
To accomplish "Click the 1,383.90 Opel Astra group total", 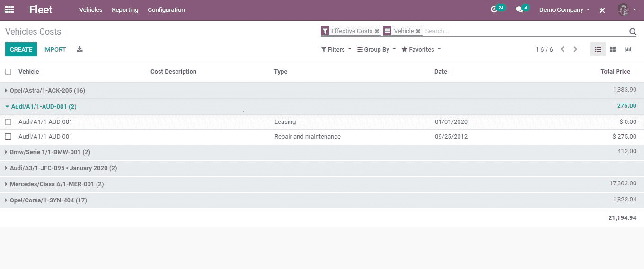I will [625, 90].
